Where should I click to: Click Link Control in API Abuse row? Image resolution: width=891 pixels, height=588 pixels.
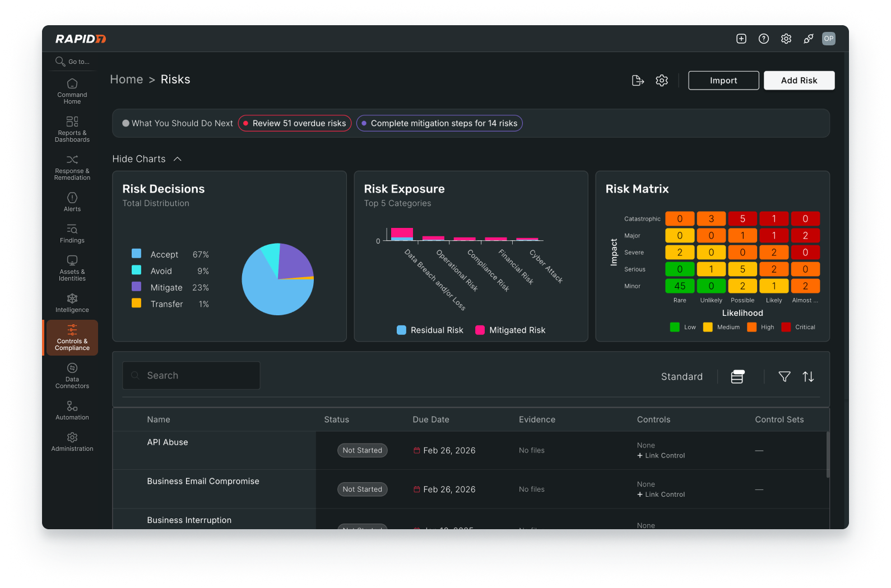pos(661,456)
